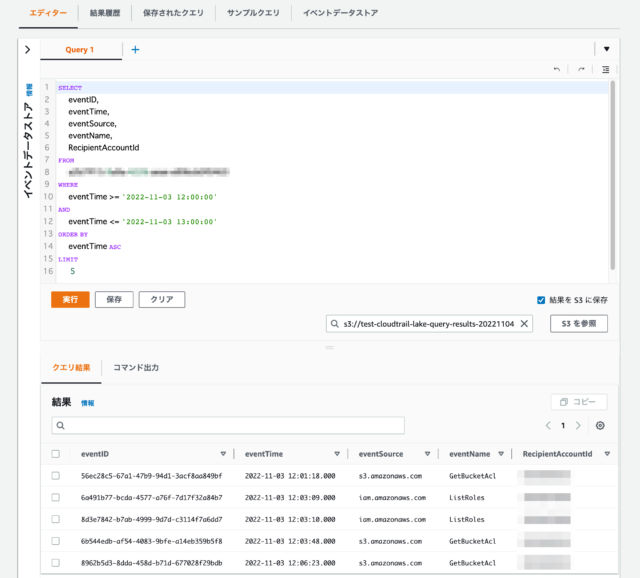Browse S3 with S3 を参照 button
This screenshot has width=640, height=578.
tap(579, 324)
